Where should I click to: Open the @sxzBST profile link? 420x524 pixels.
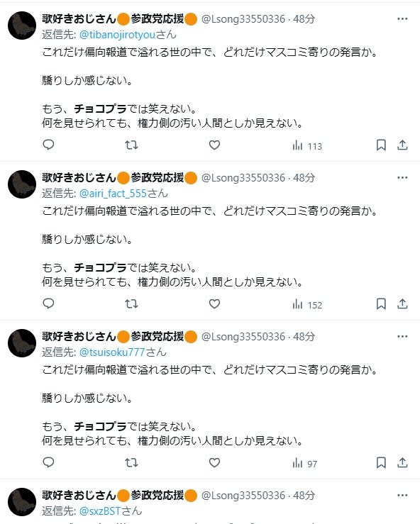point(99,511)
